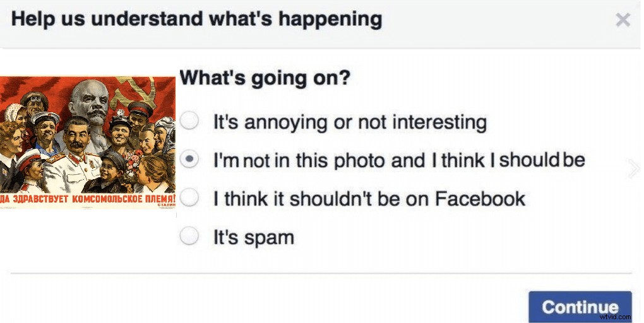Image resolution: width=644 pixels, height=323 pixels.
Task: Open the reported poster thumbnail image
Action: (x=88, y=143)
